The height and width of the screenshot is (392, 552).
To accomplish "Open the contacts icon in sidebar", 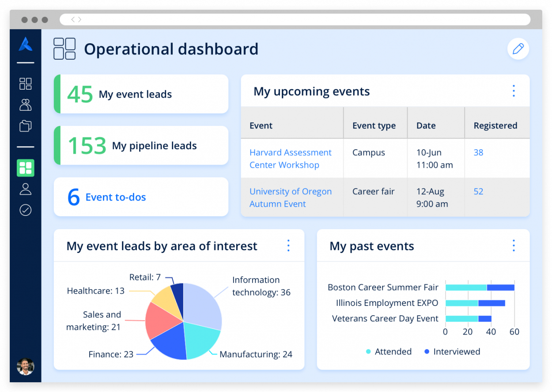I will point(25,105).
